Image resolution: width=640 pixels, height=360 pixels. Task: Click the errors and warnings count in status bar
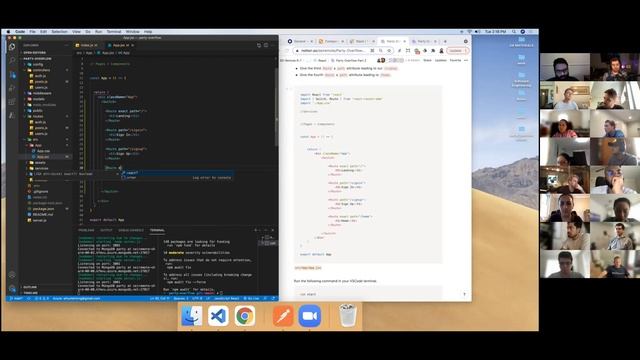[x=42, y=298]
